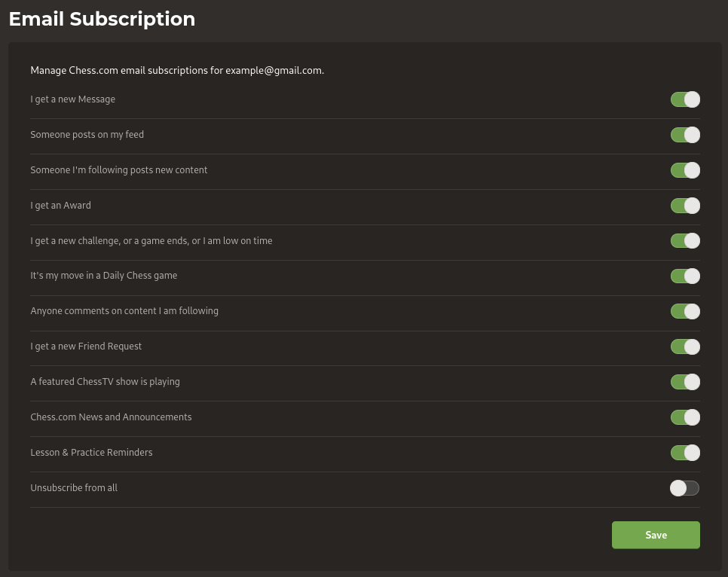Enable the 'Unsubscribe from all' switch
The image size is (728, 577).
[684, 488]
